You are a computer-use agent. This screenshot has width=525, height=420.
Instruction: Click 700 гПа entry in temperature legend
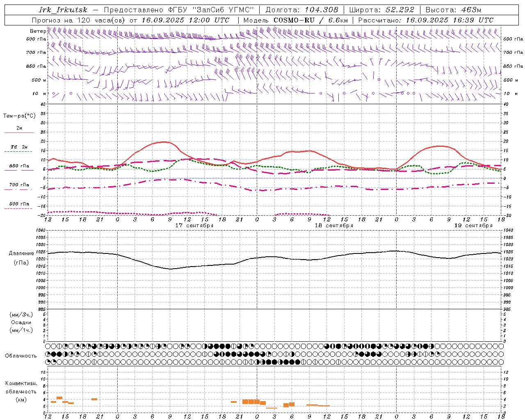pos(19,185)
